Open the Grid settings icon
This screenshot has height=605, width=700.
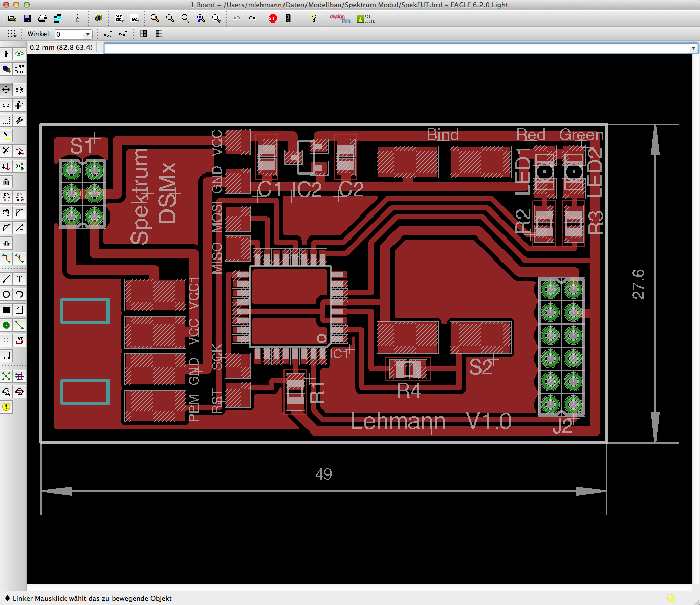coord(12,34)
